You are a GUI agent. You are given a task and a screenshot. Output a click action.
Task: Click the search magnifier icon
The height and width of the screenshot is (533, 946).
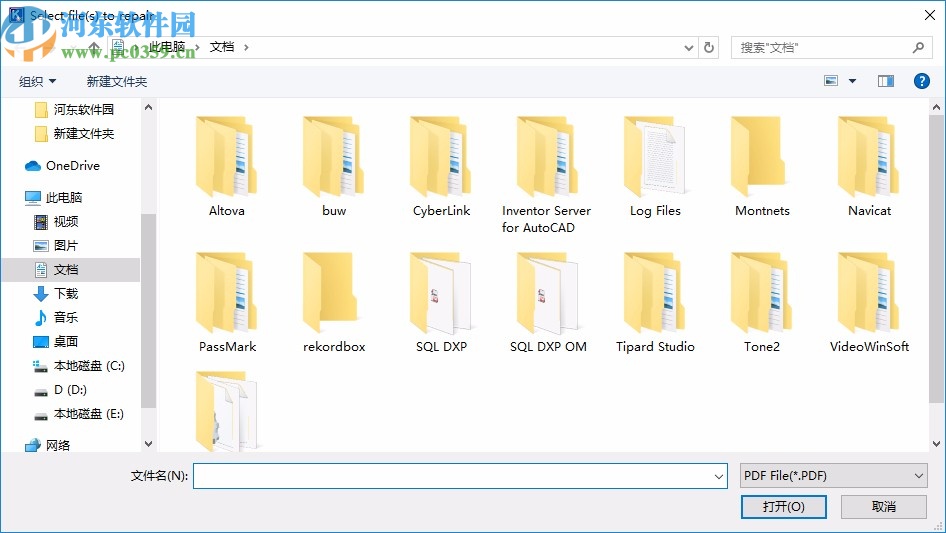[x=918, y=47]
